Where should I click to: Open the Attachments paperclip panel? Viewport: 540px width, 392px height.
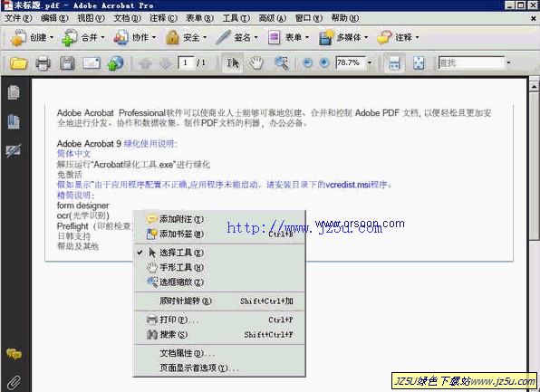click(14, 382)
